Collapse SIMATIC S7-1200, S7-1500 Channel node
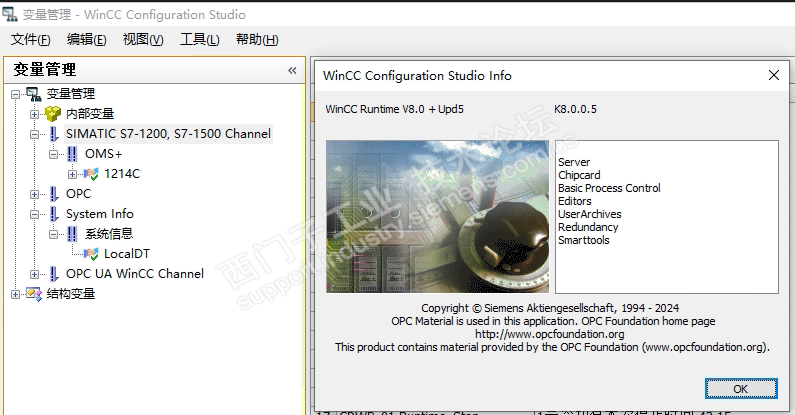Screen dimensions: 795x415 pos(34,134)
